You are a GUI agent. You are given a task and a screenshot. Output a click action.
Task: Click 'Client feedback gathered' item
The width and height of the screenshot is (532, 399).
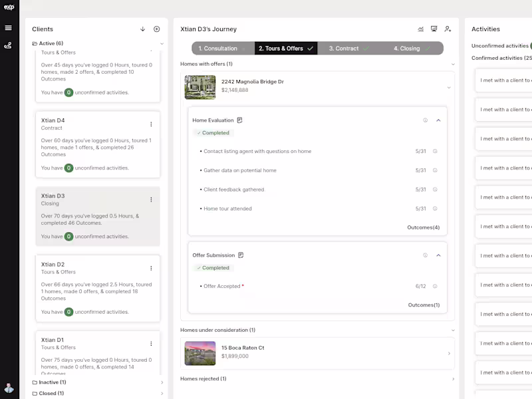(234, 190)
